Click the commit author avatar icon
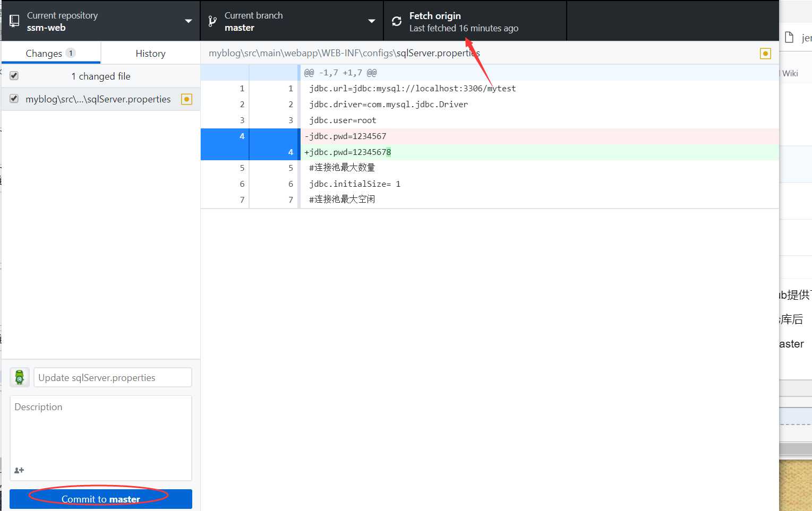The width and height of the screenshot is (812, 511). [x=20, y=377]
